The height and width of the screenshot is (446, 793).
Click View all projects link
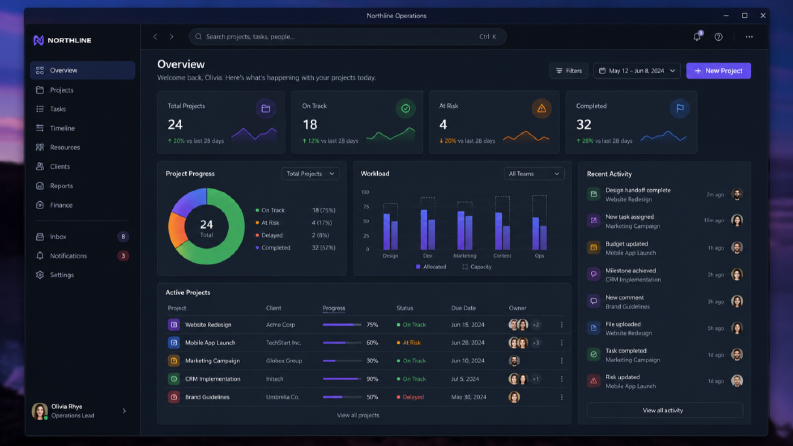coord(358,415)
